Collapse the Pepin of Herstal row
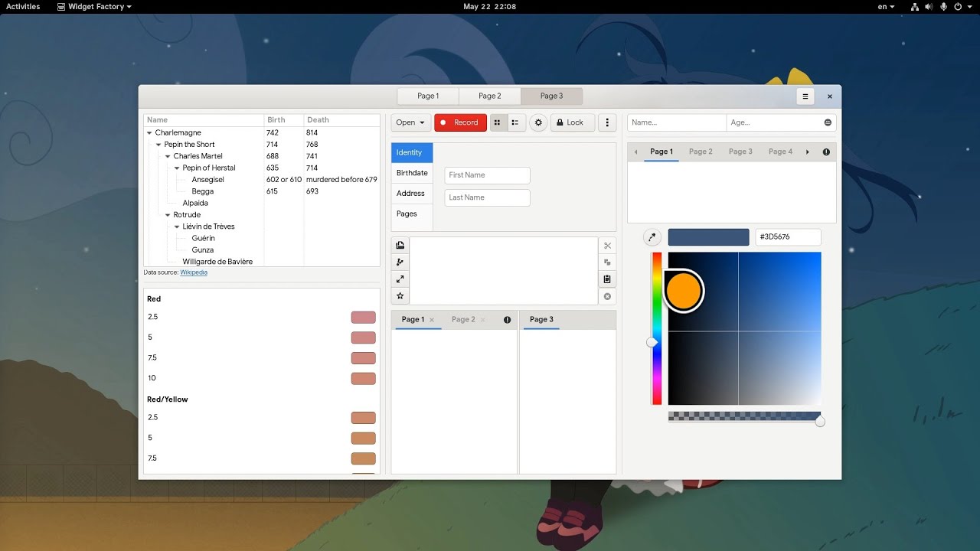This screenshot has width=980, height=551. point(178,168)
